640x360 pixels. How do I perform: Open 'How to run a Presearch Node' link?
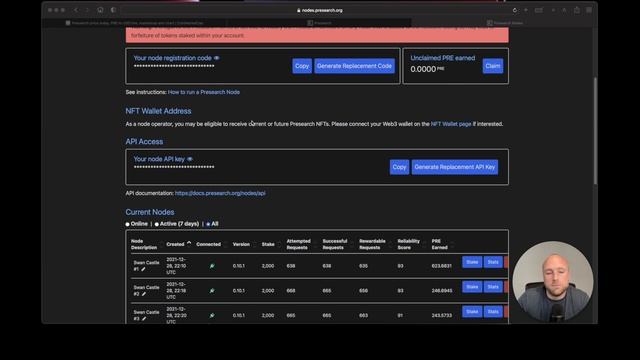[204, 92]
